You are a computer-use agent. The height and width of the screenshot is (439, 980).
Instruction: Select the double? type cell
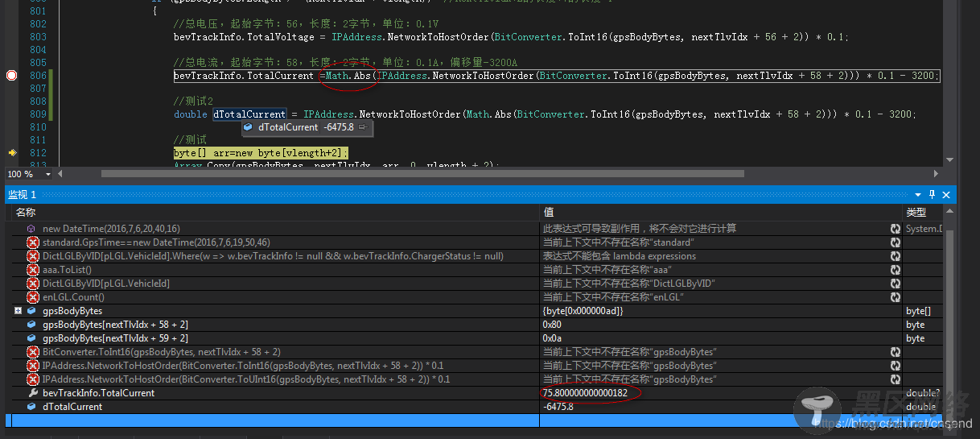coord(922,393)
